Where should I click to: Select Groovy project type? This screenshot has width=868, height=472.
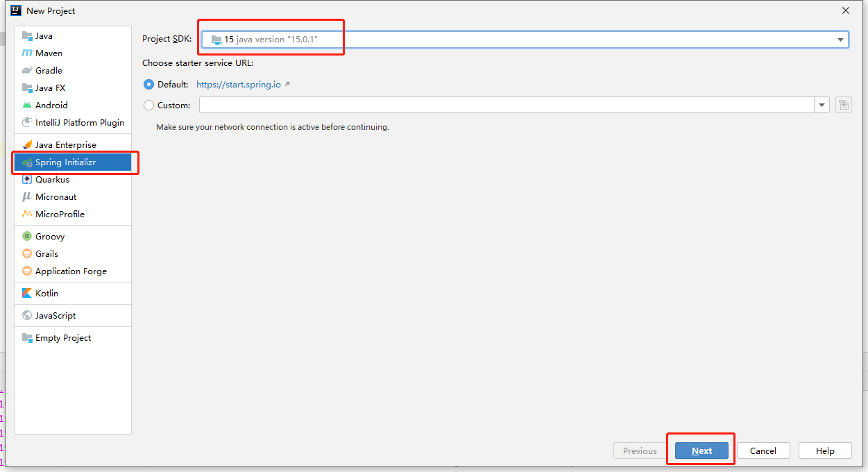tap(73, 237)
